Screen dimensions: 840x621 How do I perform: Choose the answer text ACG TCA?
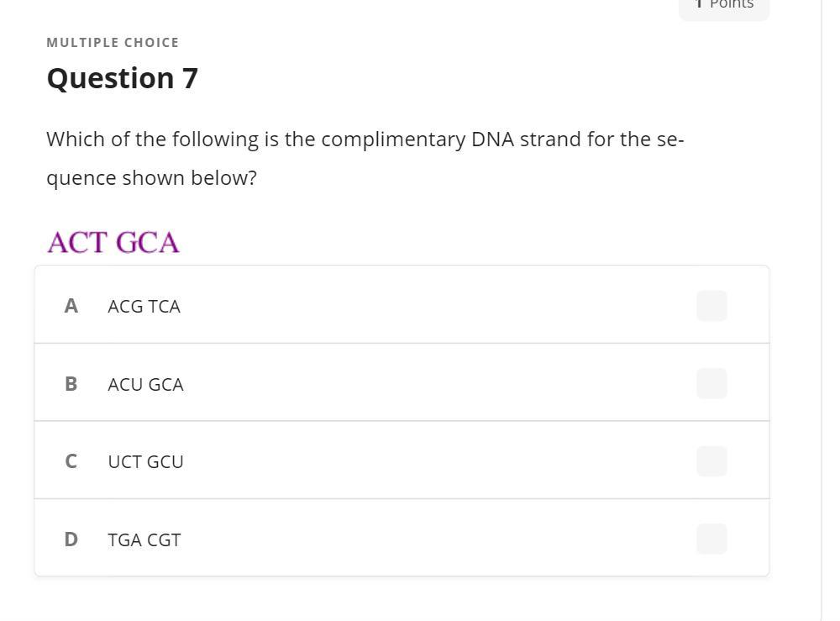tap(144, 307)
